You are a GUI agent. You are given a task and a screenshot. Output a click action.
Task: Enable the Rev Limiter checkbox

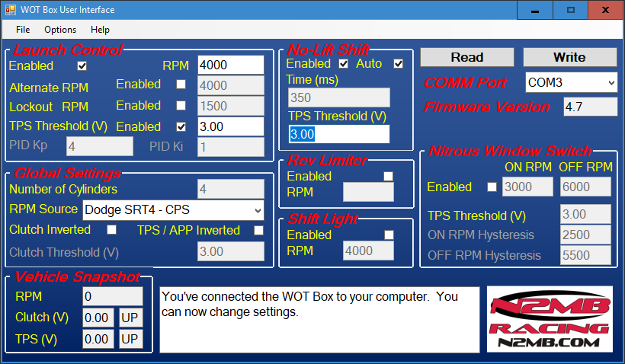389,177
